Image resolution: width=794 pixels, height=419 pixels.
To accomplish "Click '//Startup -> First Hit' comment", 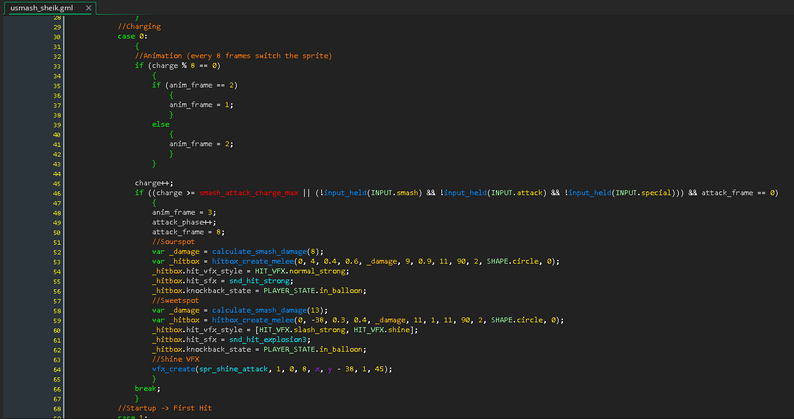I will pyautogui.click(x=165, y=408).
